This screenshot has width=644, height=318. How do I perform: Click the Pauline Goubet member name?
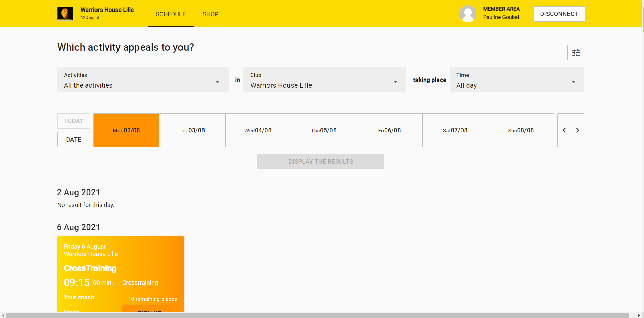(501, 17)
